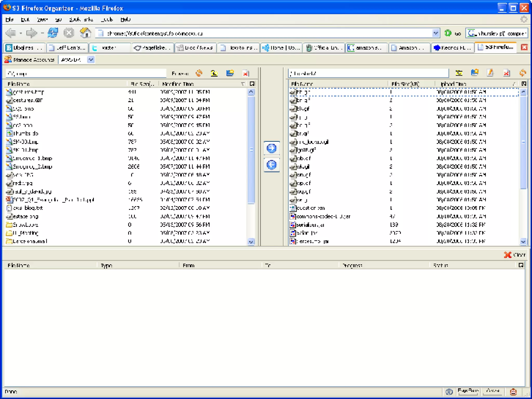Refresh the S3 remote listing
This screenshot has width=532, height=399.
(523, 73)
